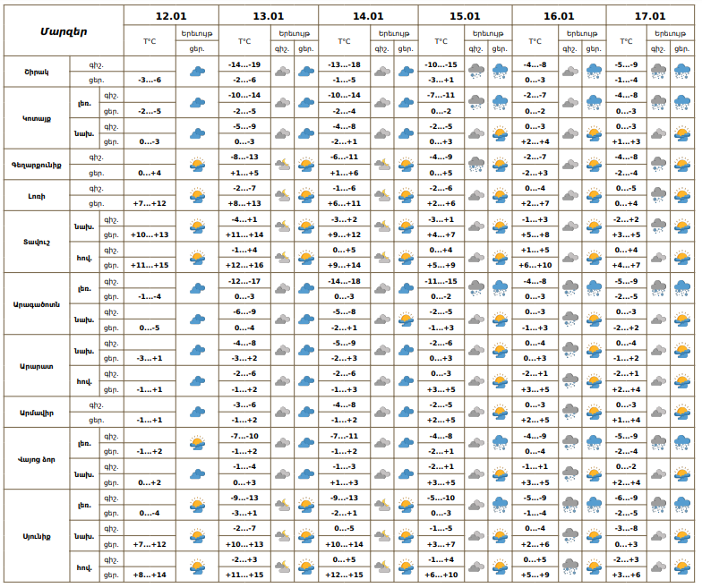The height and width of the screenshot is (588, 702).
Task: Click Շիրակ grey night cloud icon for 13.01
Action: coord(282,72)
